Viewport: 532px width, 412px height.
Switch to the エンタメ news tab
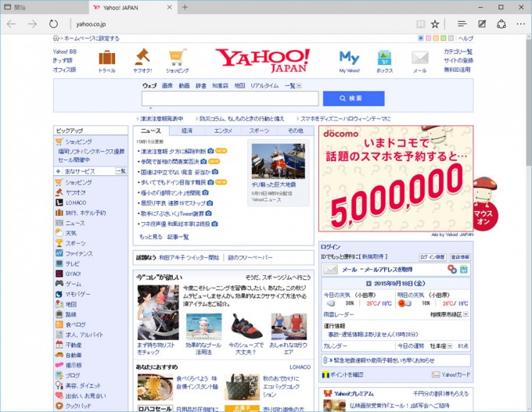click(223, 131)
